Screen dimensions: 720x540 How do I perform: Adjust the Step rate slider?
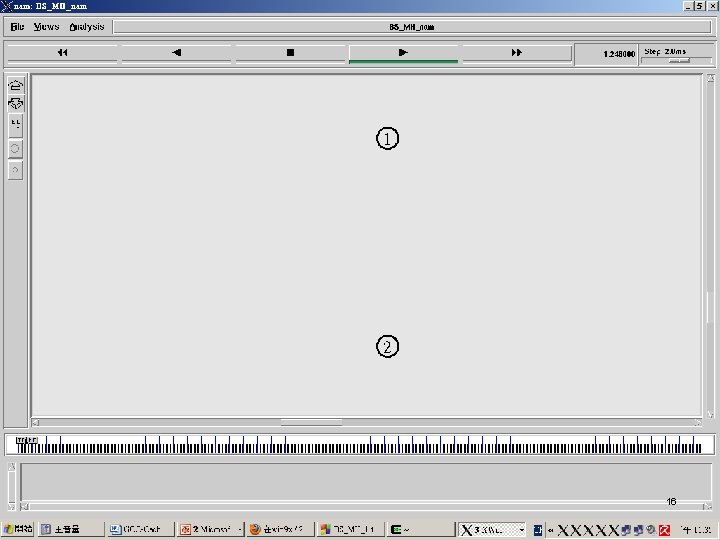(x=678, y=61)
